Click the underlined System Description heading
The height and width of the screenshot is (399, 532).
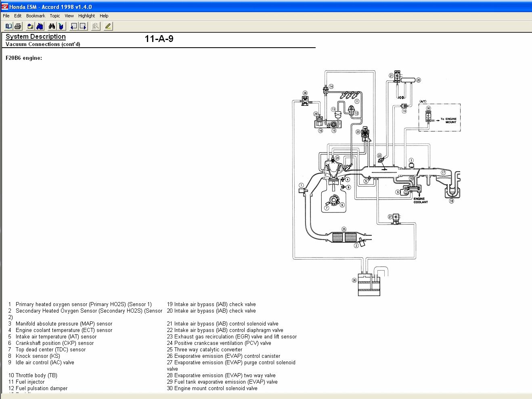tap(36, 36)
